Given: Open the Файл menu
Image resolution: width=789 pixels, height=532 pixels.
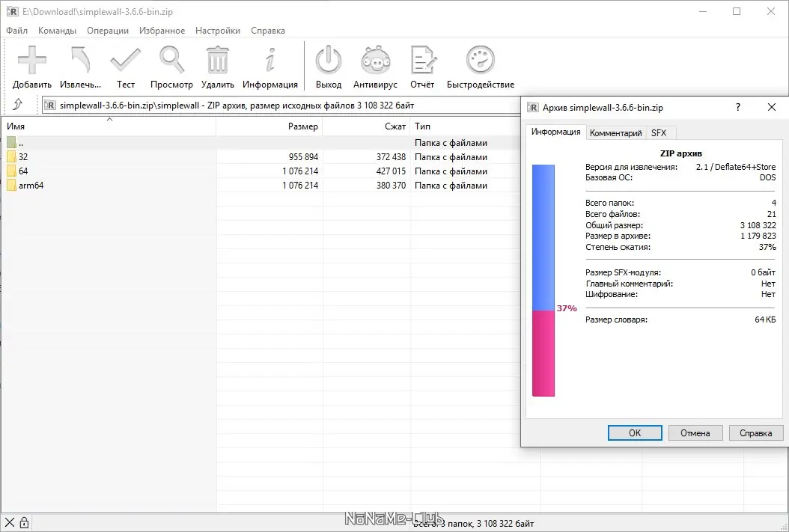Looking at the screenshot, I should coord(16,31).
